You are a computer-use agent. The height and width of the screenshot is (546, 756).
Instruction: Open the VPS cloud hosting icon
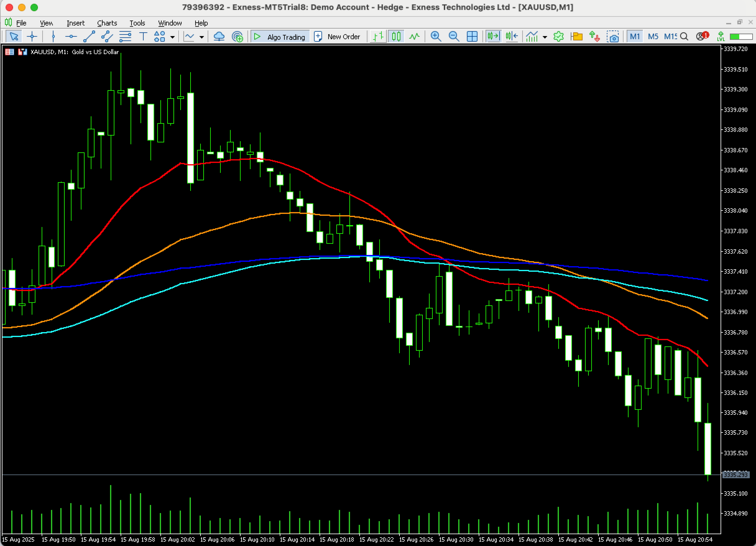219,37
